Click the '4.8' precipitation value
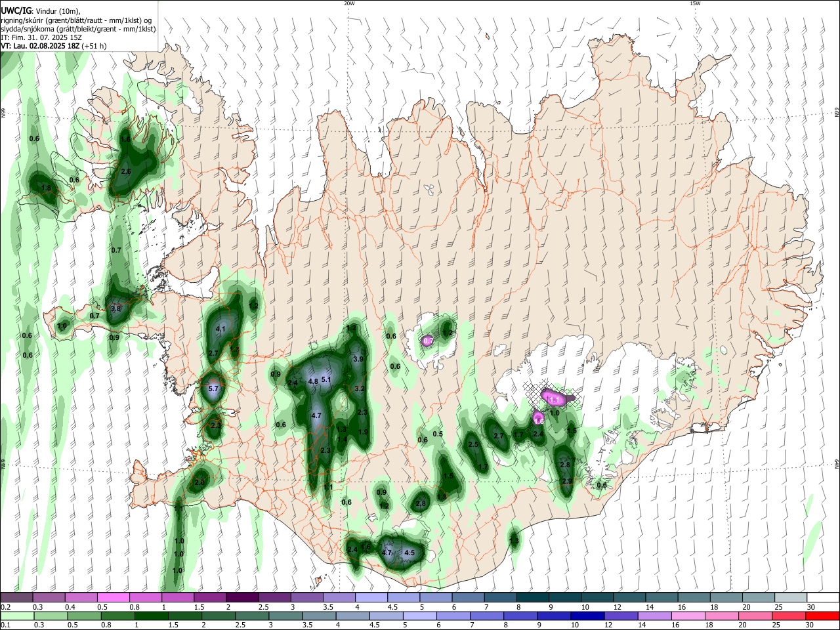Viewport: 840px width, 630px height. click(x=313, y=382)
